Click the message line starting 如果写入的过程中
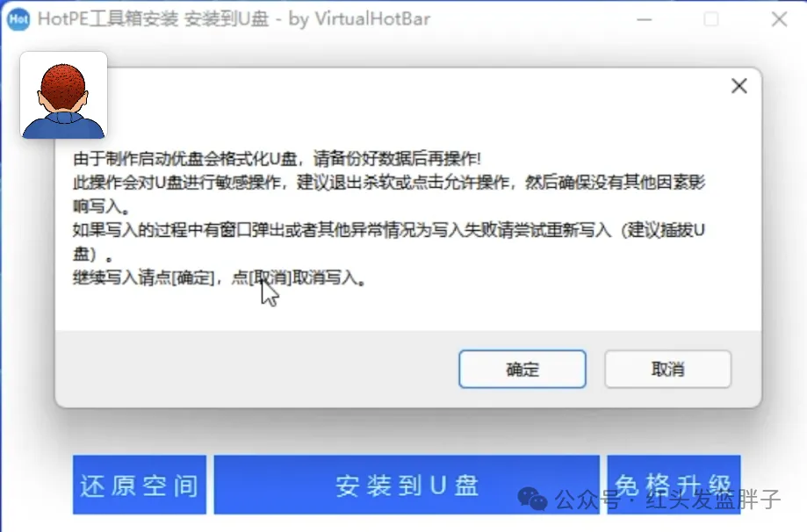This screenshot has height=532, width=807. [x=389, y=241]
